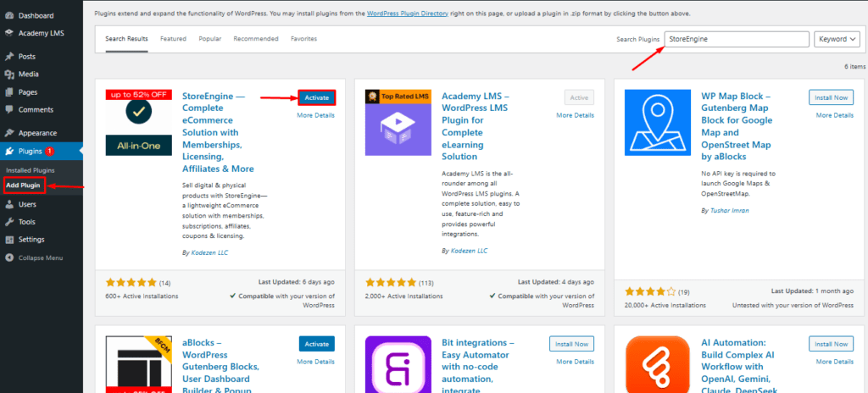
Task: Click the Tools wrench icon
Action: (8, 222)
